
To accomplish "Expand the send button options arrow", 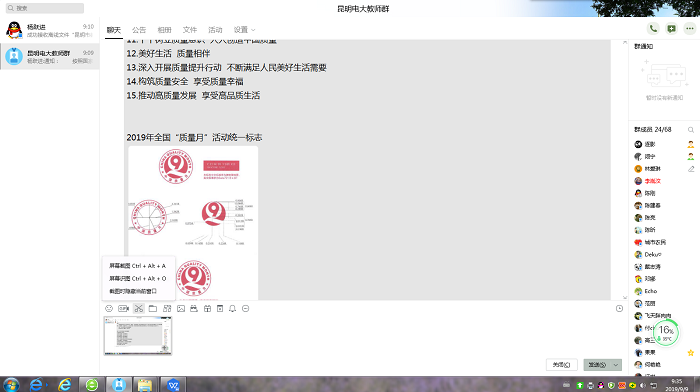I will [x=616, y=365].
